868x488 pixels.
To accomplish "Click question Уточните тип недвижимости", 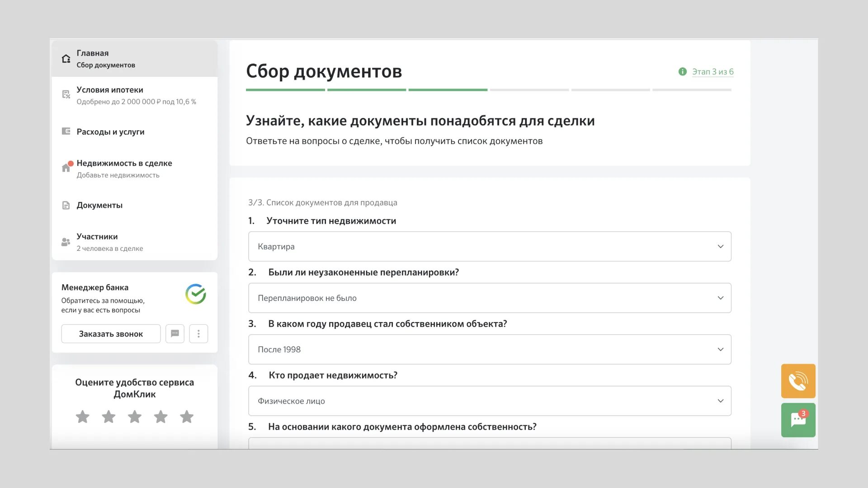I will pyautogui.click(x=331, y=221).
